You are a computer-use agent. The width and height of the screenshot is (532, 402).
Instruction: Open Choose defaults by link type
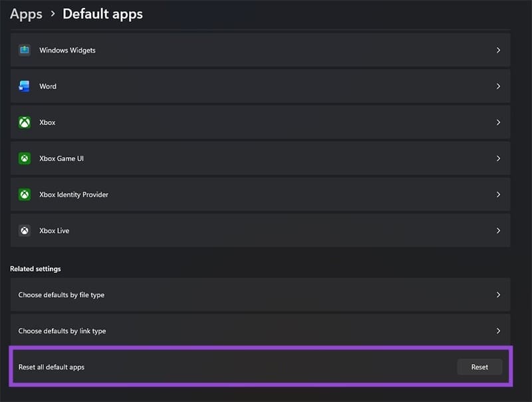coord(259,331)
